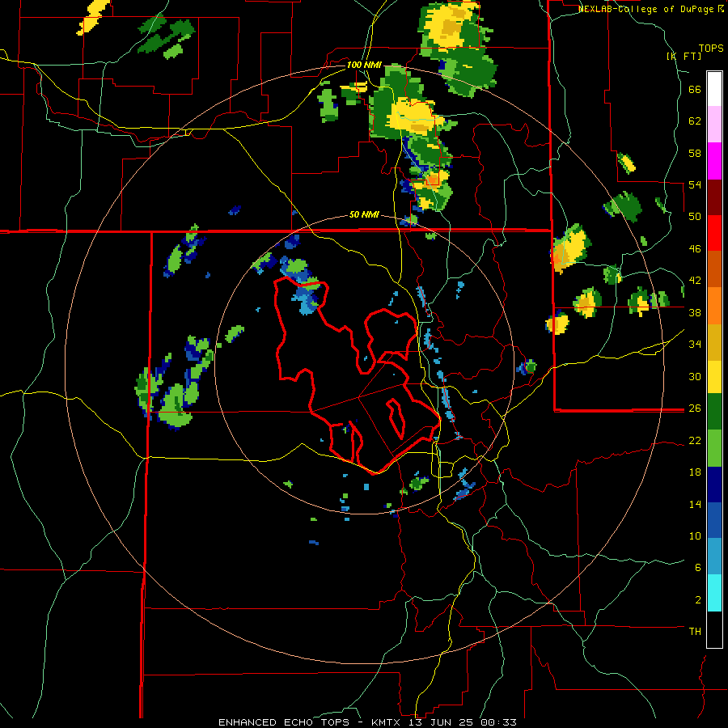Click the cyan 10 kft legend swatch
The image size is (728, 728).
[714, 593]
